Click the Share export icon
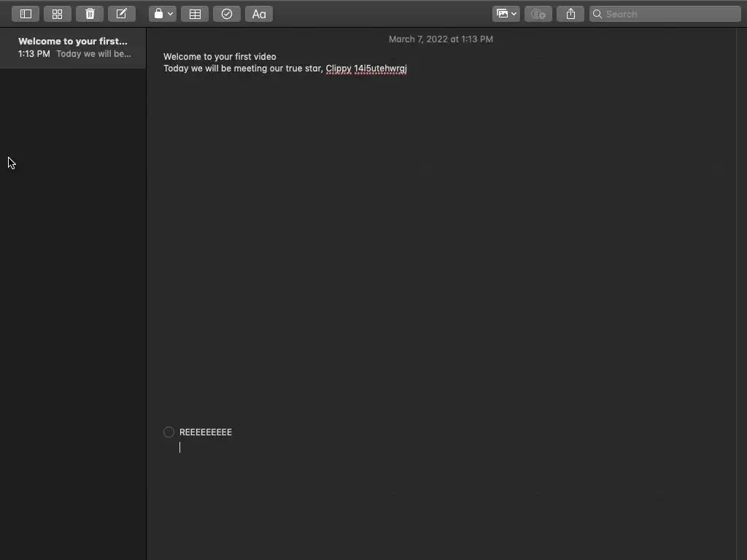This screenshot has height=560, width=747. (x=570, y=14)
